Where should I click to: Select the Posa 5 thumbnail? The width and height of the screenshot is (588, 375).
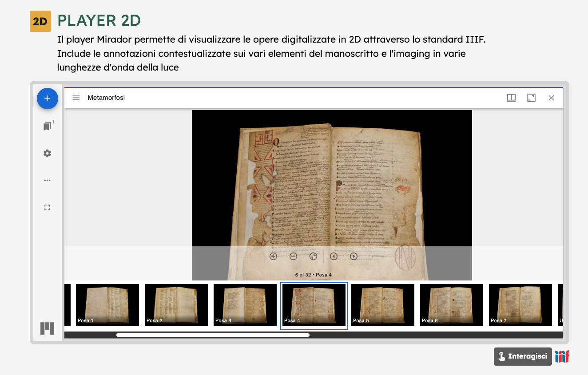382,305
